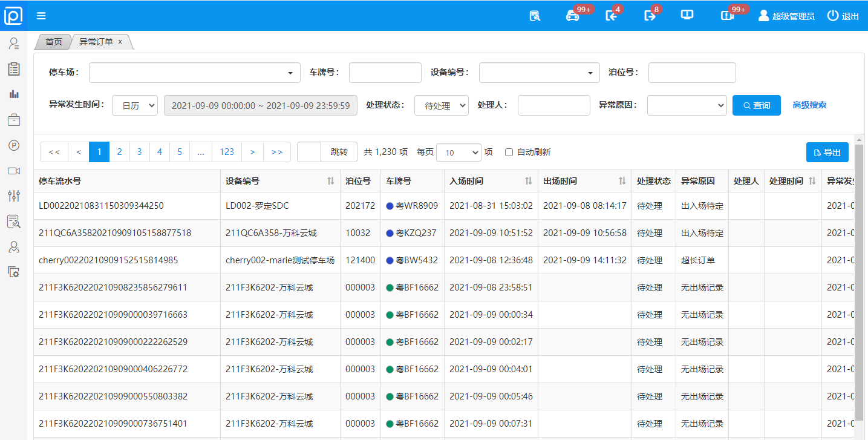Viewport: 868px width, 440px height.
Task: Open the user list sidebar icon
Action: (13, 43)
